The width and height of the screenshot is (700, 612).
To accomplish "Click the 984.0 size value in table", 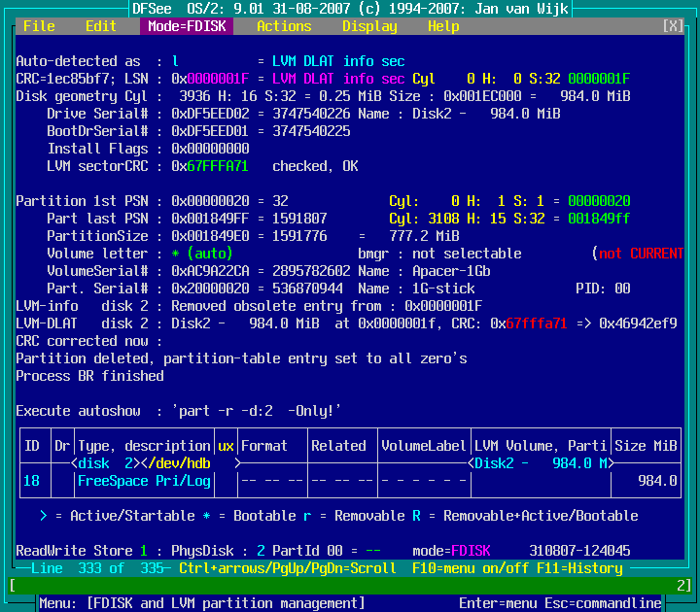I will pos(657,481).
